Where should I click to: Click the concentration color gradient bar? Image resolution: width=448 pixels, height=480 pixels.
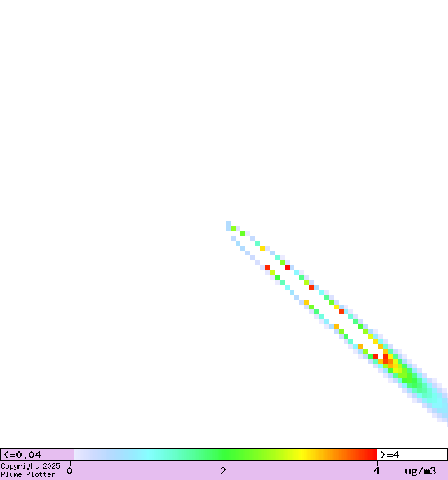point(225,455)
